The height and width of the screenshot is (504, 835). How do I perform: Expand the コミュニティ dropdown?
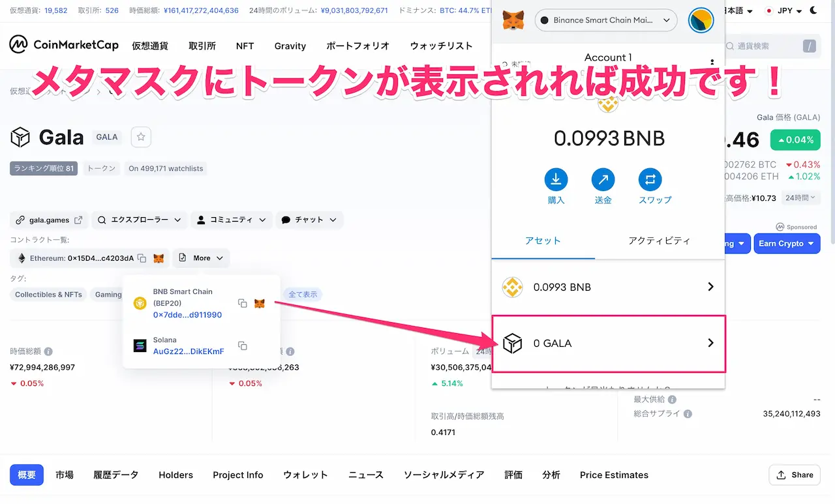click(232, 220)
